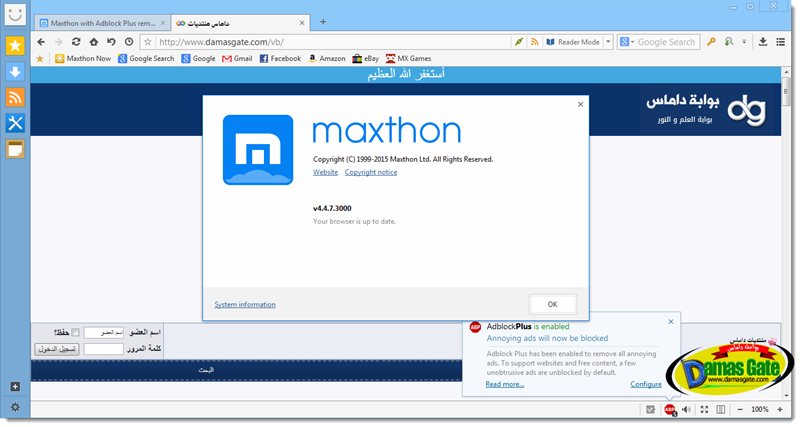Click the Adblock Plus status bar icon
800x427 pixels.
point(670,410)
